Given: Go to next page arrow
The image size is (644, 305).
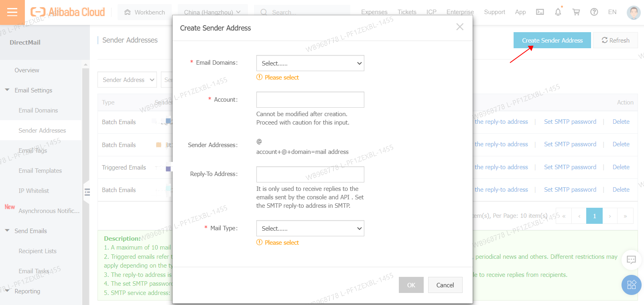Looking at the screenshot, I should click(x=610, y=216).
